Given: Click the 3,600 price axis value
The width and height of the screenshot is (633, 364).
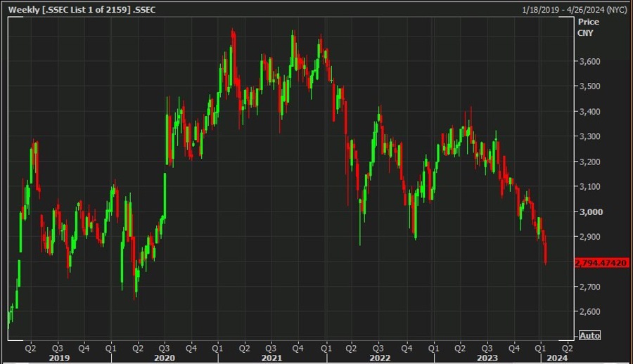Looking at the screenshot, I should [x=590, y=61].
